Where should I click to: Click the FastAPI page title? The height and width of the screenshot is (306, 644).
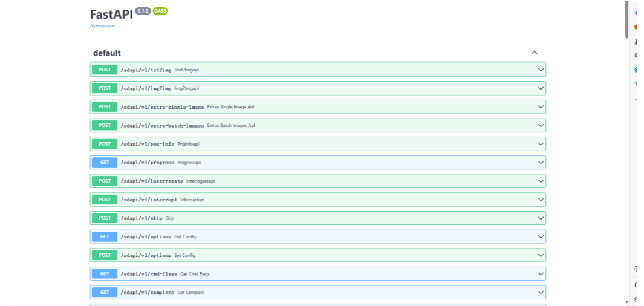pyautogui.click(x=112, y=15)
